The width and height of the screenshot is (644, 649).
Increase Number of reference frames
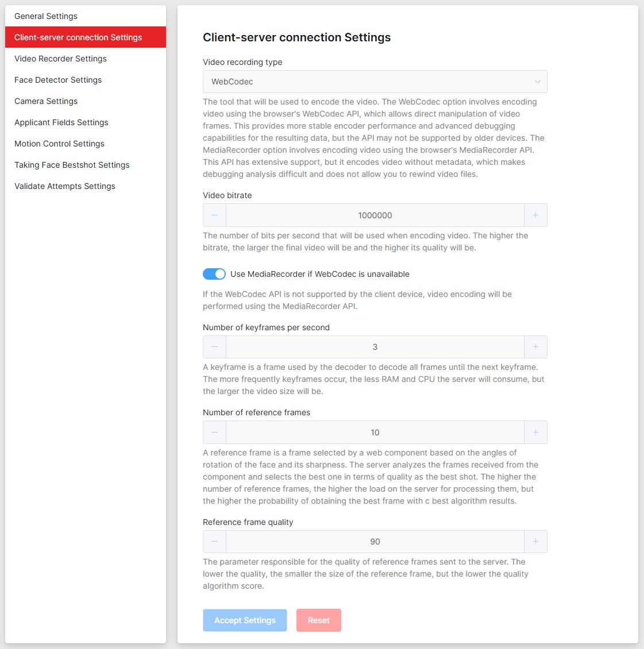(x=535, y=432)
